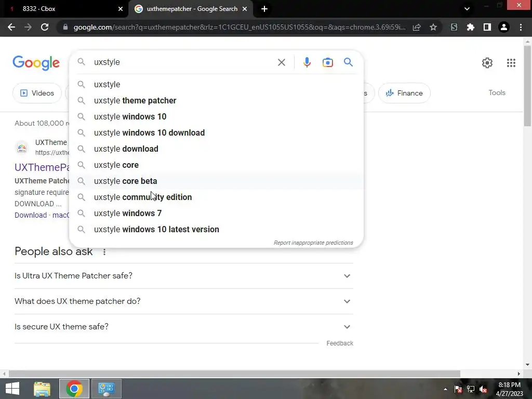Click Feedback under People also ask
The height and width of the screenshot is (399, 532).
click(340, 343)
